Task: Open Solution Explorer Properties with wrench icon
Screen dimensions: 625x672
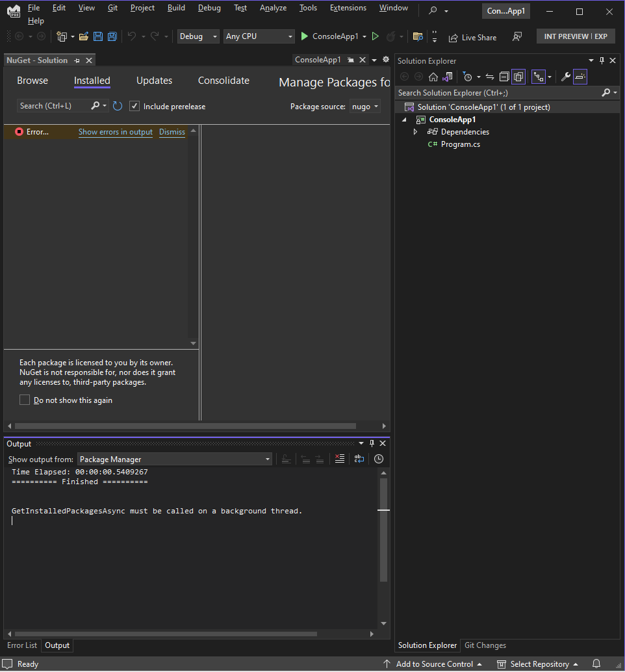Action: click(x=566, y=76)
